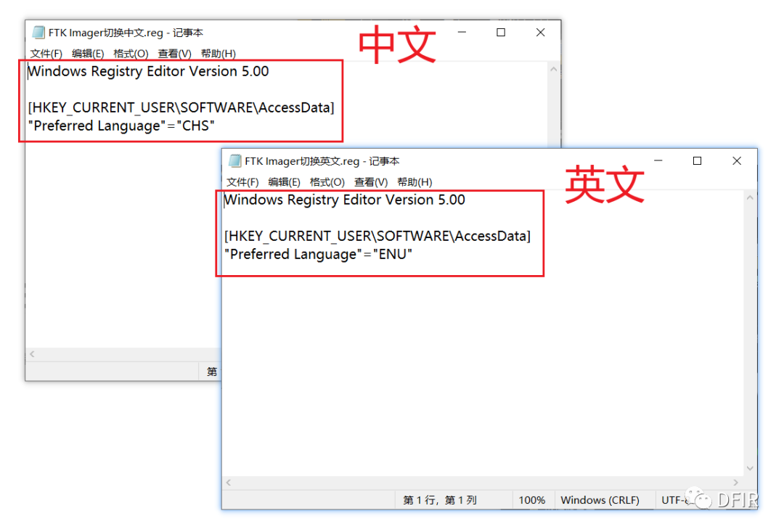This screenshot has height=532, width=784.
Task: Maximize the FTK Imager切换英文.reg window
Action: 698,161
